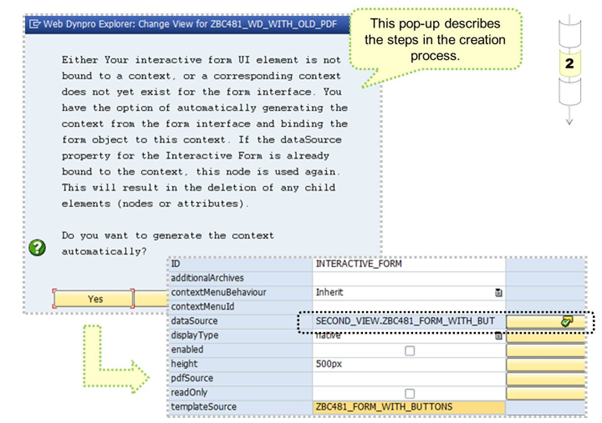The image size is (602, 423).
Task: Open the contextMenuBehaviour Inherit dropdown
Action: [x=498, y=292]
